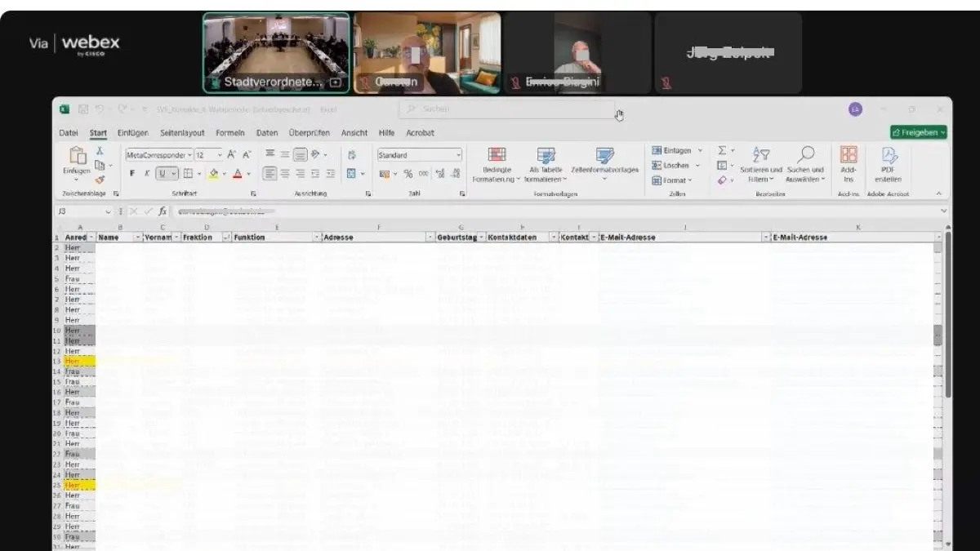Open the Standard number format dropdown
980x551 pixels.
pyautogui.click(x=458, y=154)
